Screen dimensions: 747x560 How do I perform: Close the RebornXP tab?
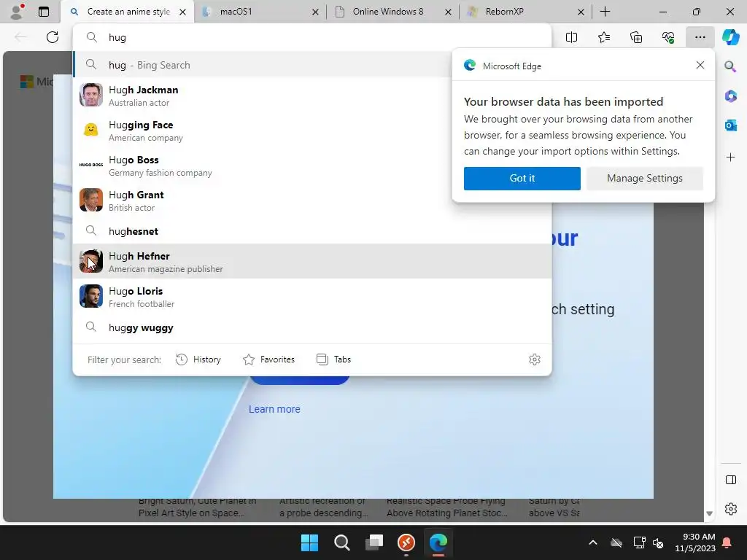click(x=581, y=12)
